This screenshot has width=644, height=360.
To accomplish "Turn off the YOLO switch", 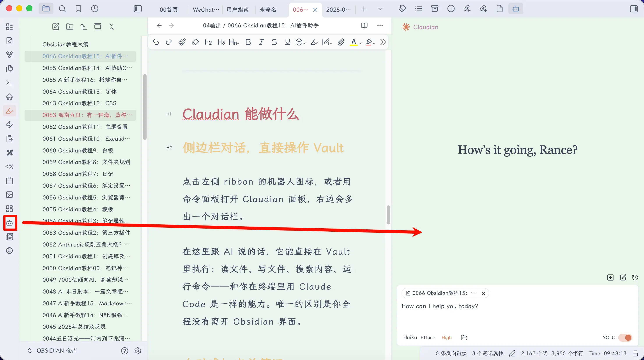I will coord(625,337).
